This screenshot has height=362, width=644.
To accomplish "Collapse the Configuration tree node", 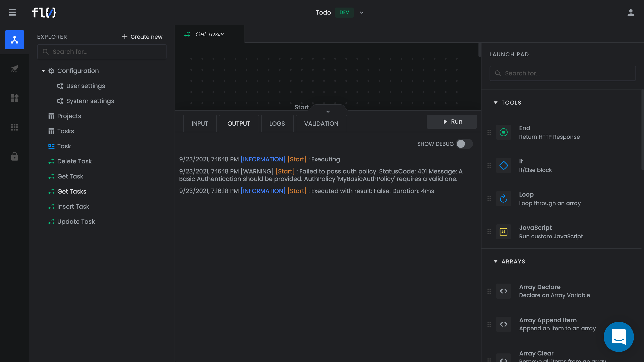I will (43, 71).
